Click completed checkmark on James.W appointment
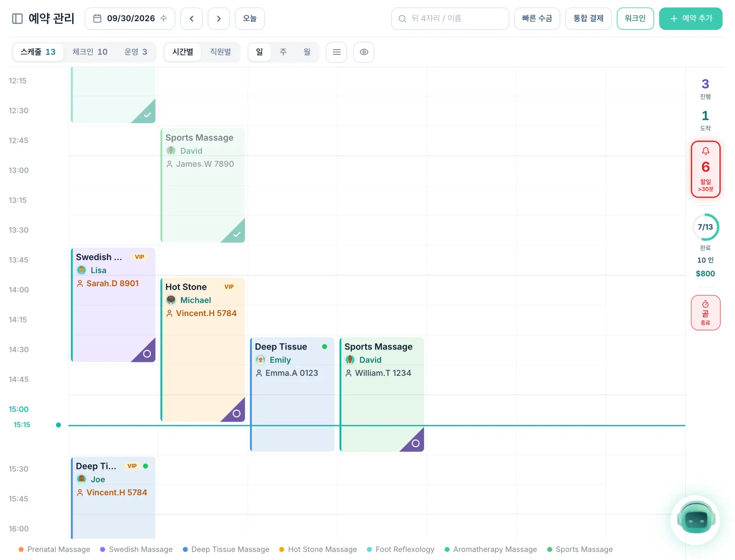Viewport: 735px width, 560px height. 237,234
